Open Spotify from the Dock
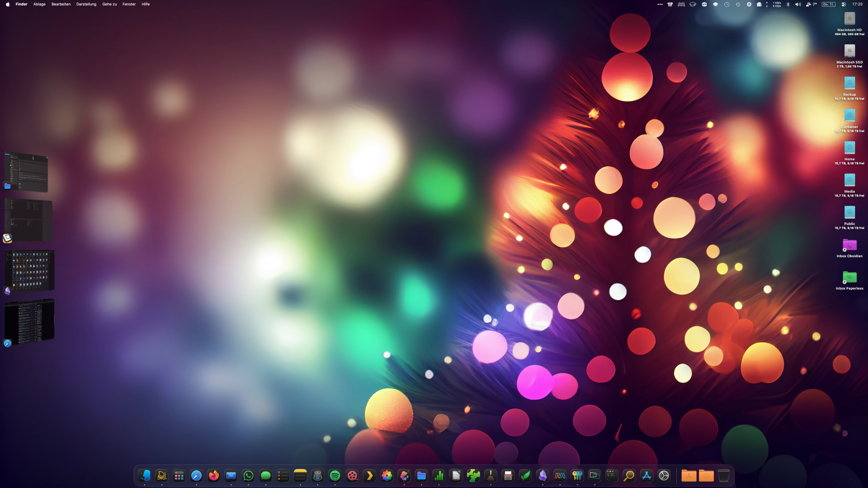This screenshot has height=488, width=868. point(336,476)
